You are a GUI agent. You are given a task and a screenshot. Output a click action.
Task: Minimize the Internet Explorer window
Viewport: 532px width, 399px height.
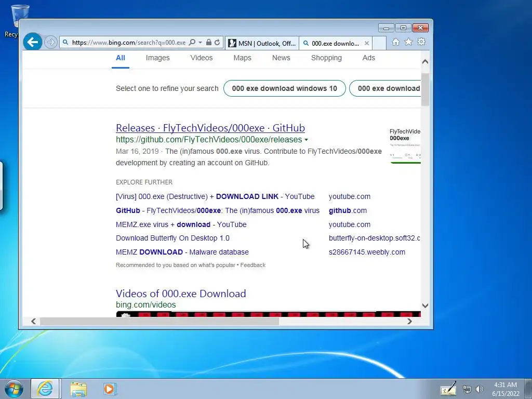pyautogui.click(x=386, y=28)
